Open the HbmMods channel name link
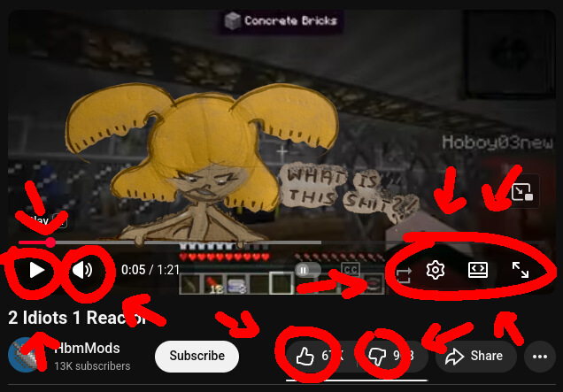The height and width of the screenshot is (392, 563). click(87, 349)
